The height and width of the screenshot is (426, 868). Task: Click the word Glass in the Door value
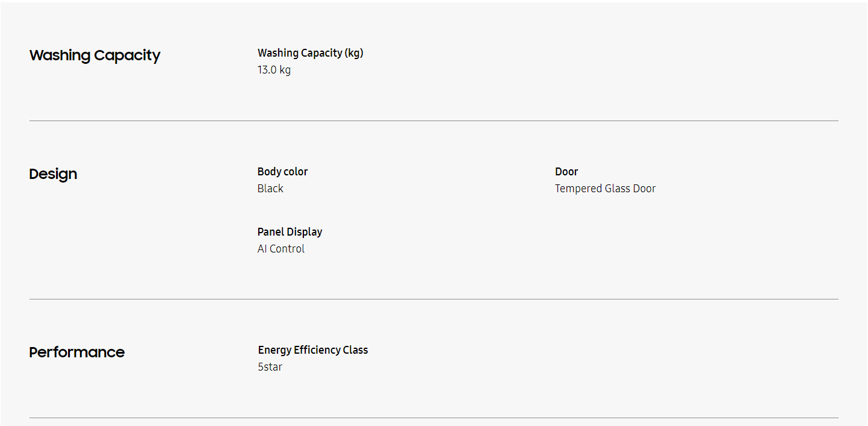tap(617, 189)
